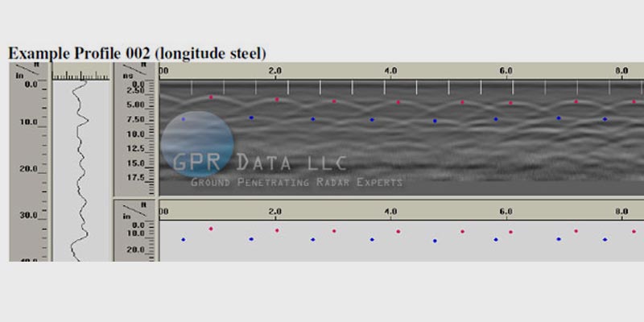Click the ns/ft unit icon beside the radargram ruler

(x=136, y=70)
